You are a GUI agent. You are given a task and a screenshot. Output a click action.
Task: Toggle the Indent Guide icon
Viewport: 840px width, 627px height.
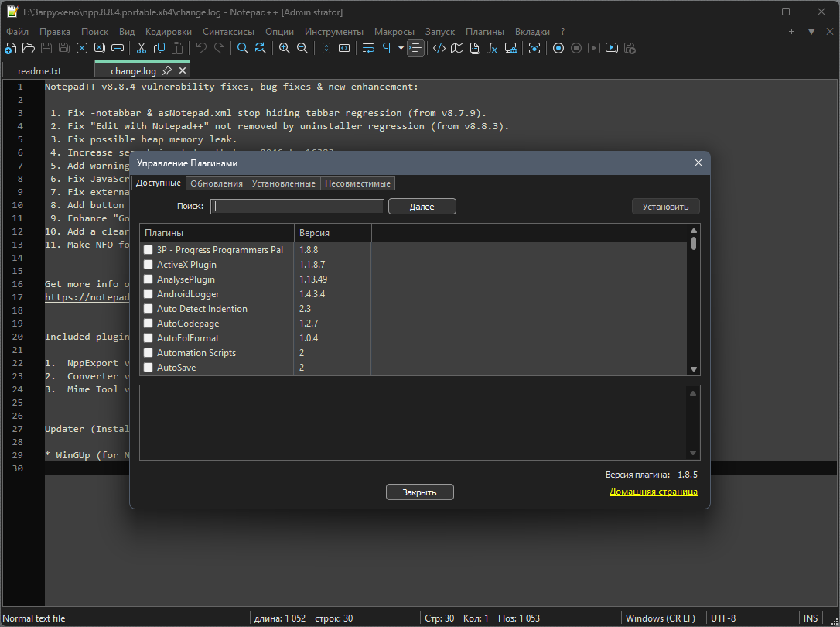click(415, 48)
